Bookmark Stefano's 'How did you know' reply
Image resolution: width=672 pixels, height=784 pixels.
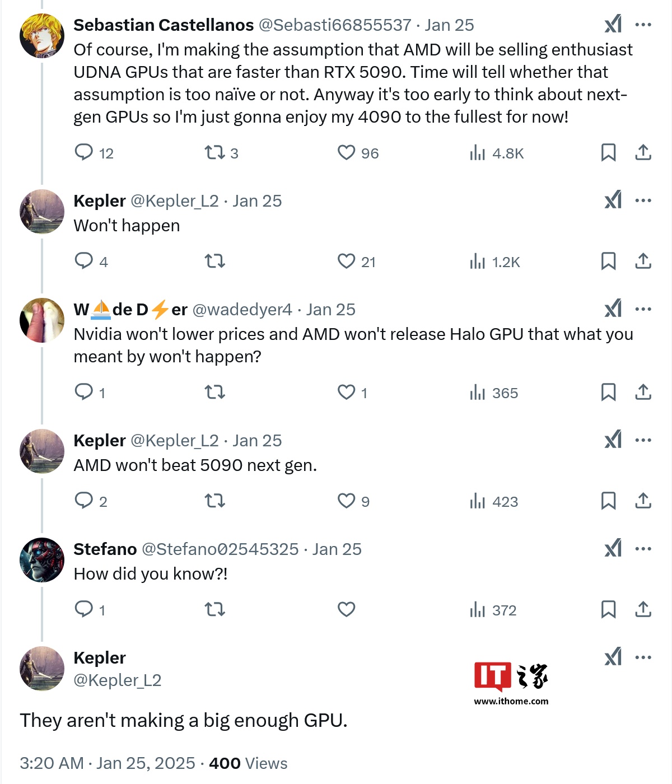tap(608, 609)
